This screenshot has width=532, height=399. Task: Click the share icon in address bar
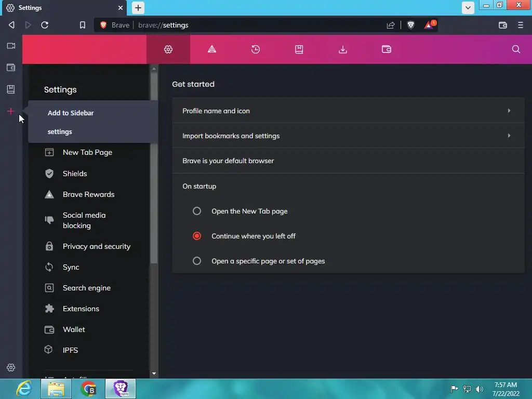coord(391,25)
